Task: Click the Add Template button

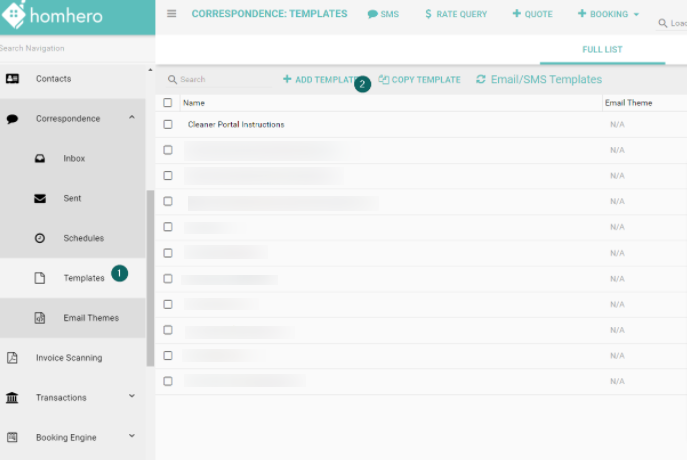Action: 320,80
